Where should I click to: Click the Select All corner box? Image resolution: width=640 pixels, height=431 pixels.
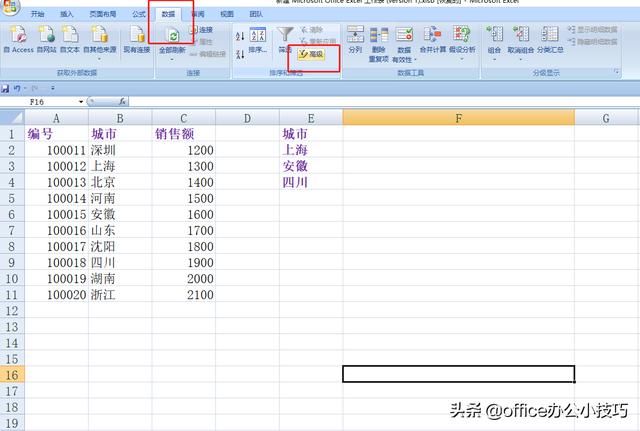[x=12, y=118]
